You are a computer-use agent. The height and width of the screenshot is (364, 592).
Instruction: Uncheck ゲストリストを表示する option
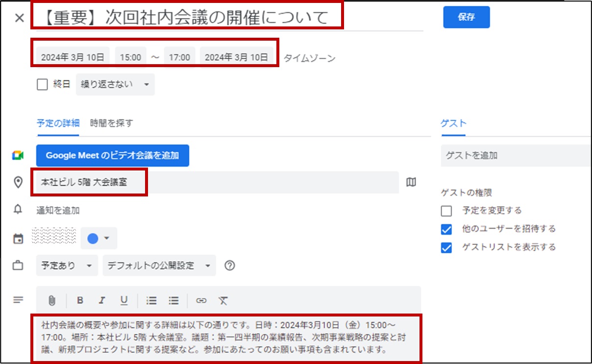[446, 247]
